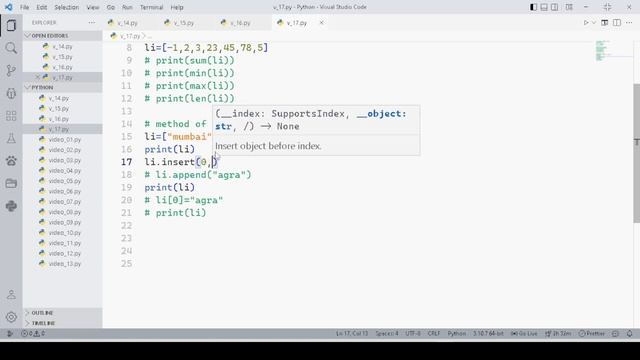Open the Manage gear icon
640x360 pixels.
pos(11,317)
